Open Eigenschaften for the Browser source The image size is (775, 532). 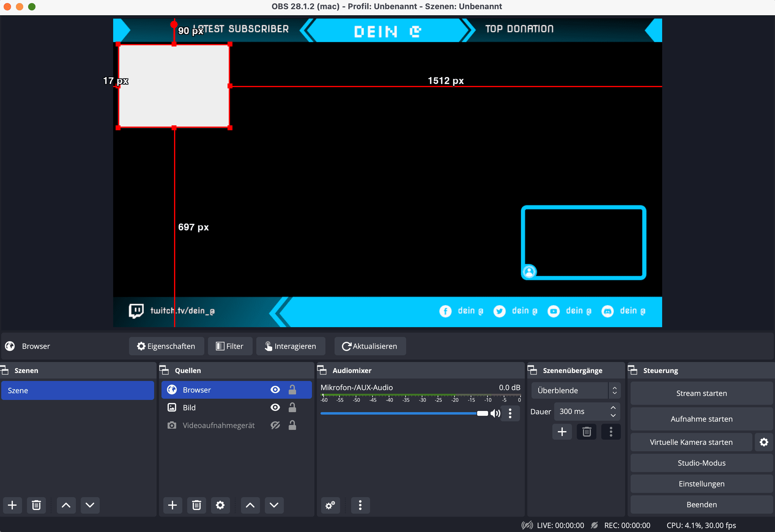[166, 346]
